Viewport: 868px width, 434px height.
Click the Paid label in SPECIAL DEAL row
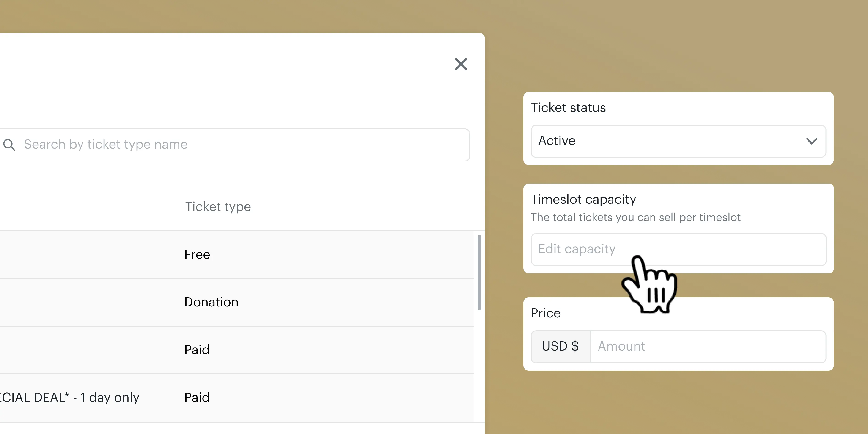[x=197, y=397]
